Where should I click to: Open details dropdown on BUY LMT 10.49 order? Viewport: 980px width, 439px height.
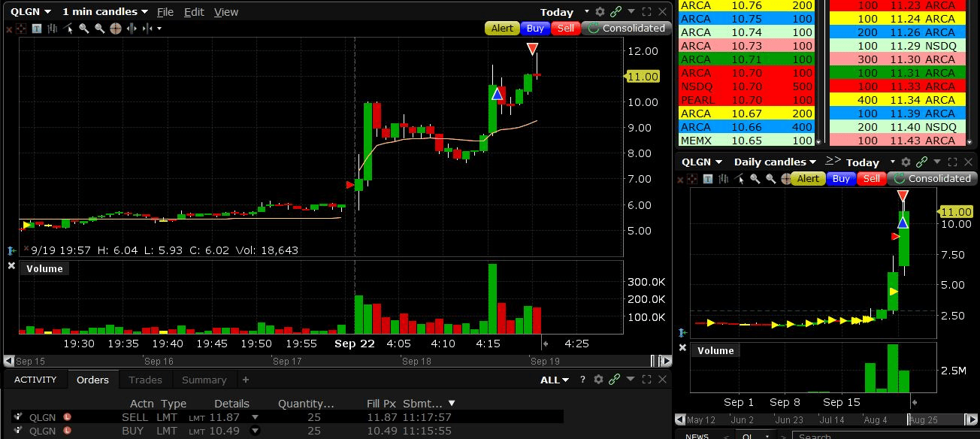pos(255,431)
